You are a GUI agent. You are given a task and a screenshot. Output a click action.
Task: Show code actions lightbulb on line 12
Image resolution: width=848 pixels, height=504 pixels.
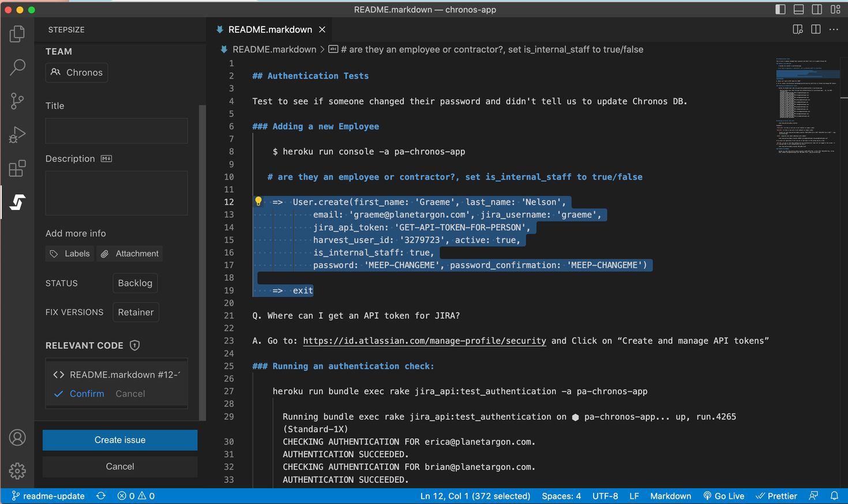pyautogui.click(x=258, y=201)
